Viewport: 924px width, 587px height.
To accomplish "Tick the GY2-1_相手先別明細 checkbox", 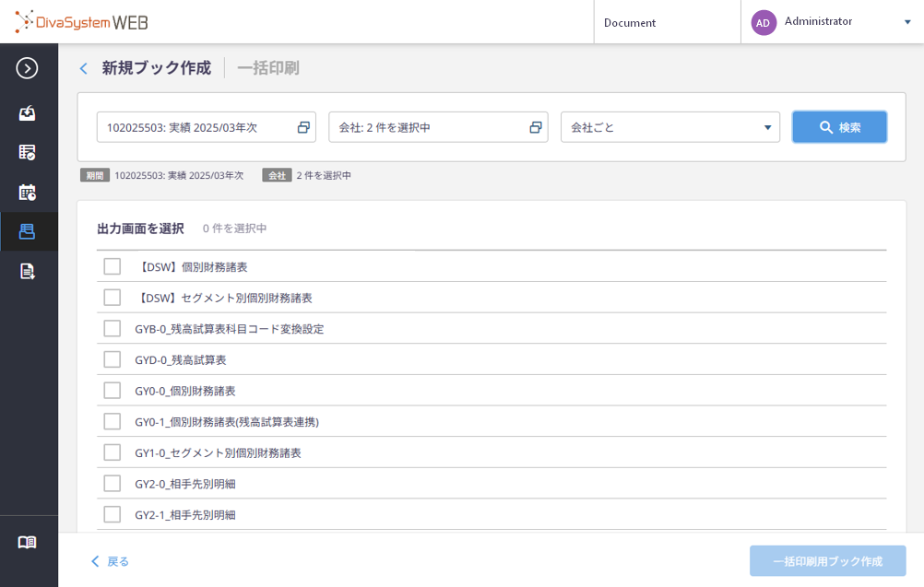I will tap(112, 514).
